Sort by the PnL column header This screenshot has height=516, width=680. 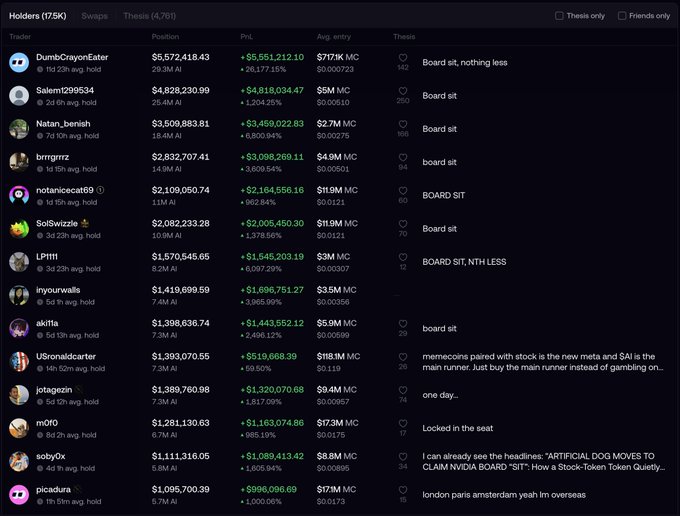247,37
